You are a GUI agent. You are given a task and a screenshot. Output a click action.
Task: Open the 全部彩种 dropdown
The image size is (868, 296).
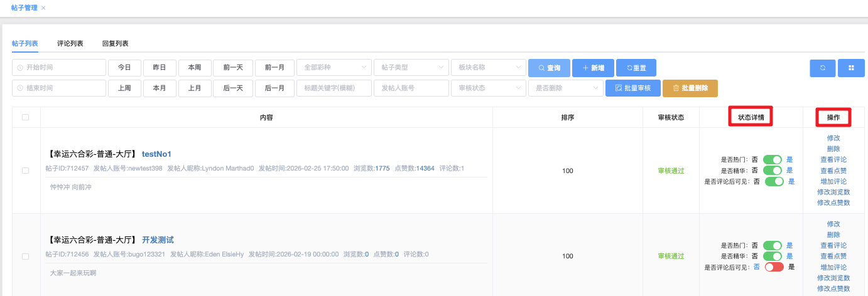[334, 68]
